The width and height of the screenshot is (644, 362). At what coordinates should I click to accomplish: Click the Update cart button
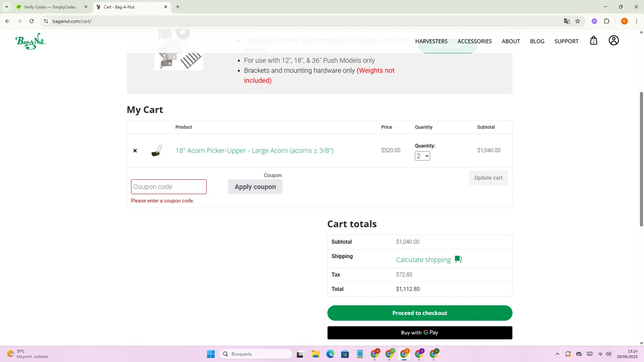488,178
